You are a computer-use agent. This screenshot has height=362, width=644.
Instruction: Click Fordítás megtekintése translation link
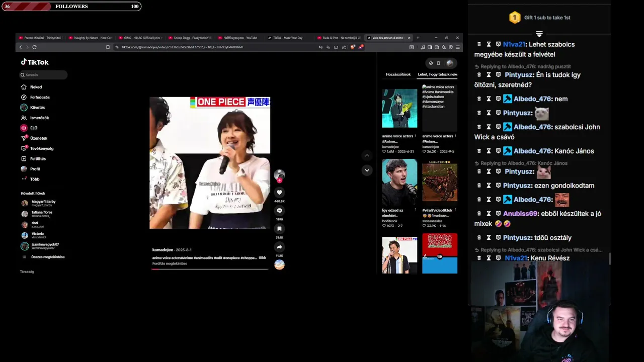point(170,263)
